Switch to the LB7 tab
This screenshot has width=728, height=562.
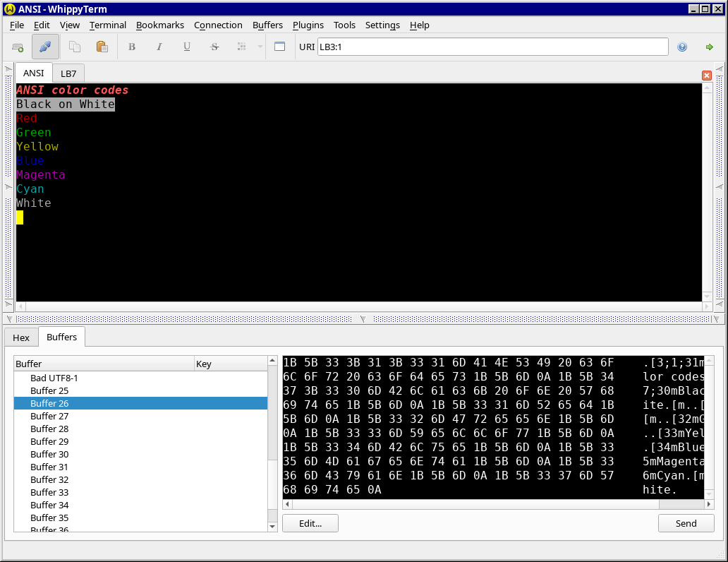[68, 73]
